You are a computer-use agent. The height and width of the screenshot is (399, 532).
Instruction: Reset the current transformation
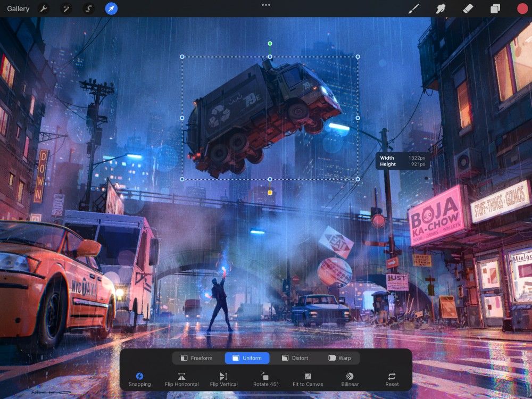point(392,380)
